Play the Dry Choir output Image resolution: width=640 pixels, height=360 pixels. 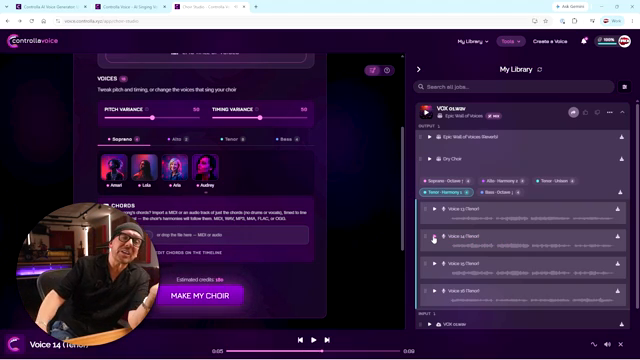[x=429, y=159]
